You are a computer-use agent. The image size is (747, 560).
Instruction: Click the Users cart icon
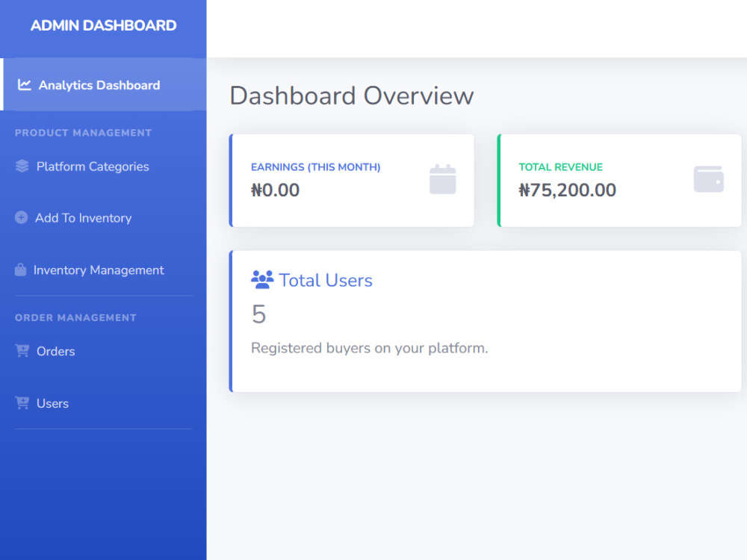click(x=22, y=403)
